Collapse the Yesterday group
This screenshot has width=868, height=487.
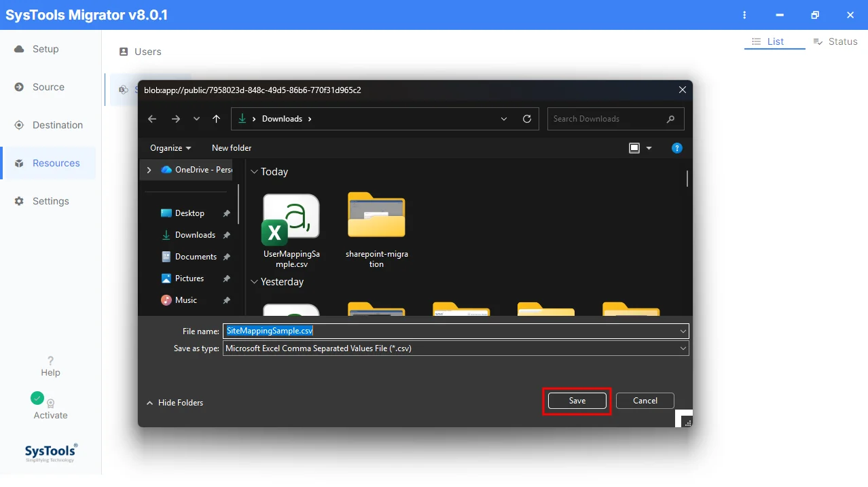coord(255,282)
